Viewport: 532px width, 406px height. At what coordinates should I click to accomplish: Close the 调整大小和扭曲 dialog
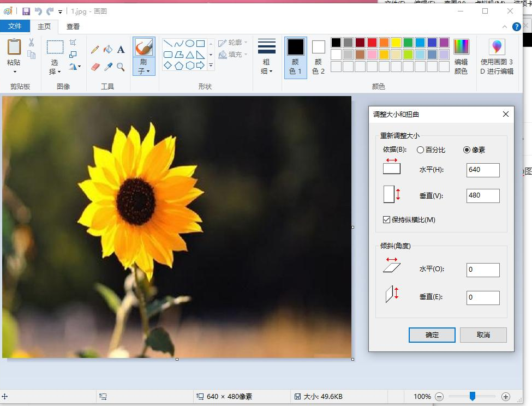[506, 114]
